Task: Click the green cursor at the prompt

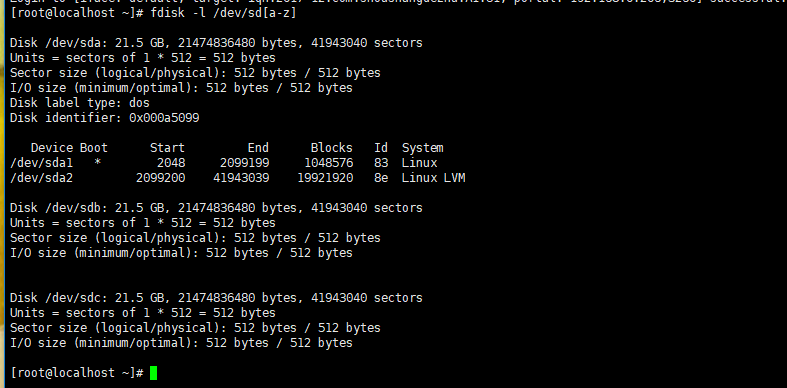Action: click(x=154, y=373)
